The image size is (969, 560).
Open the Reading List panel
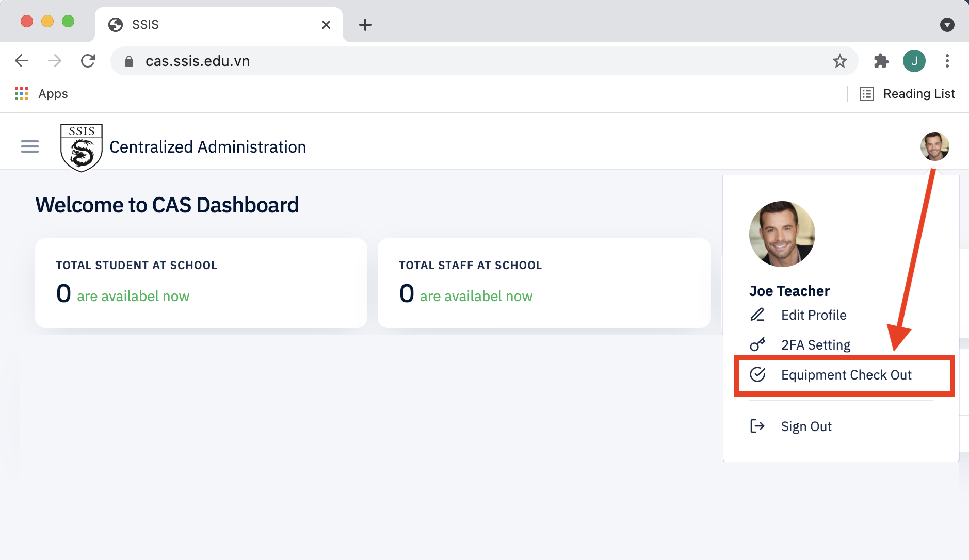click(x=907, y=94)
